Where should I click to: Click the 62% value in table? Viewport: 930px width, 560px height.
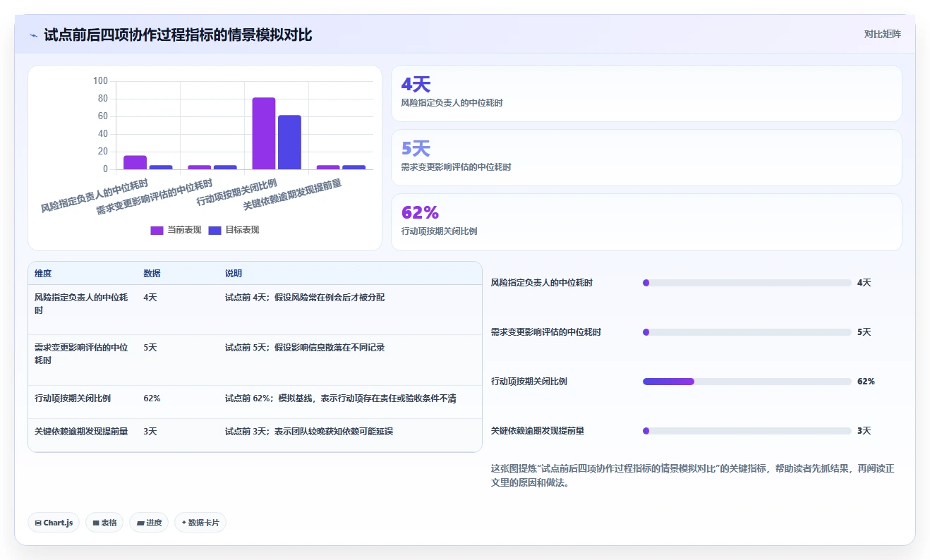[x=152, y=398]
